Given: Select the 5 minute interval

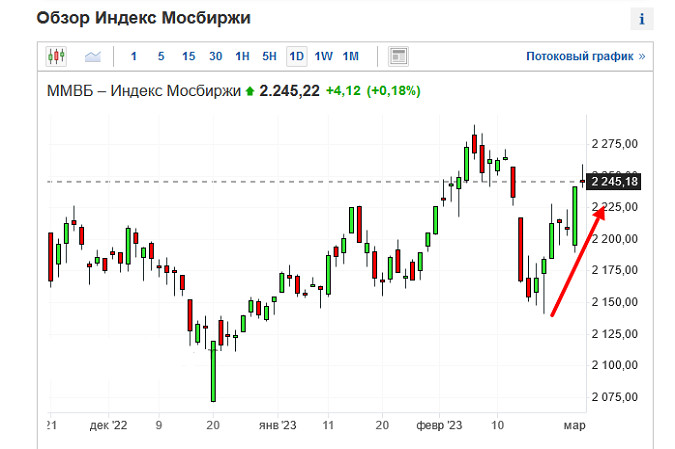Looking at the screenshot, I should 161,56.
